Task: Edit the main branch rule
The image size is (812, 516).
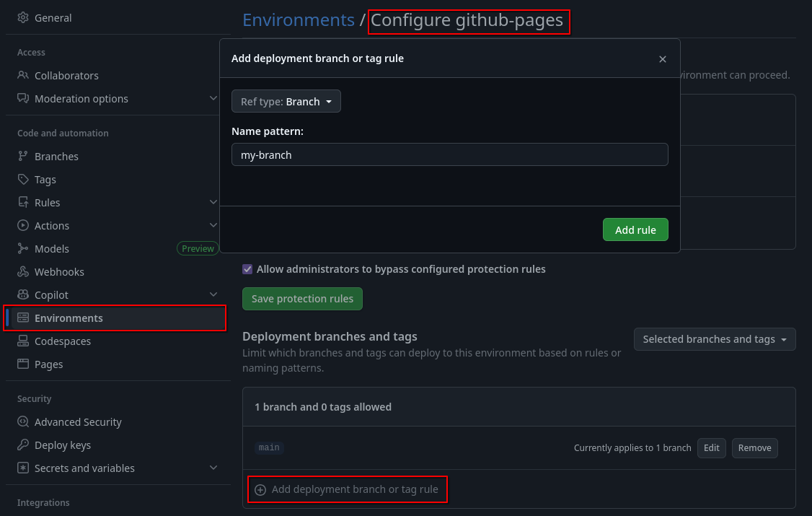Action: (712, 447)
